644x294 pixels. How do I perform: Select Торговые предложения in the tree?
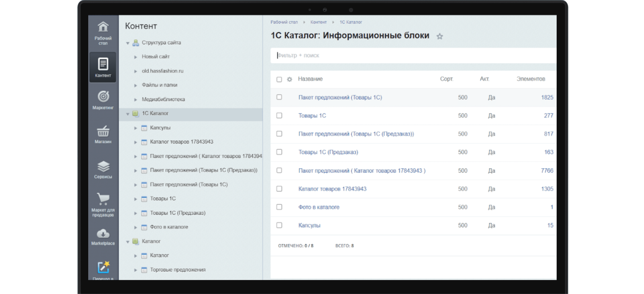coord(178,270)
